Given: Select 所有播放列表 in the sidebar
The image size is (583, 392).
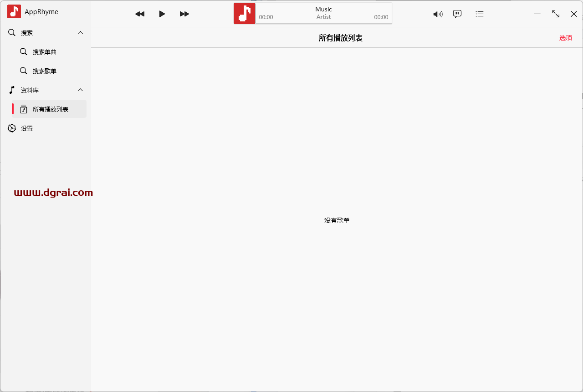Looking at the screenshot, I should [49, 109].
